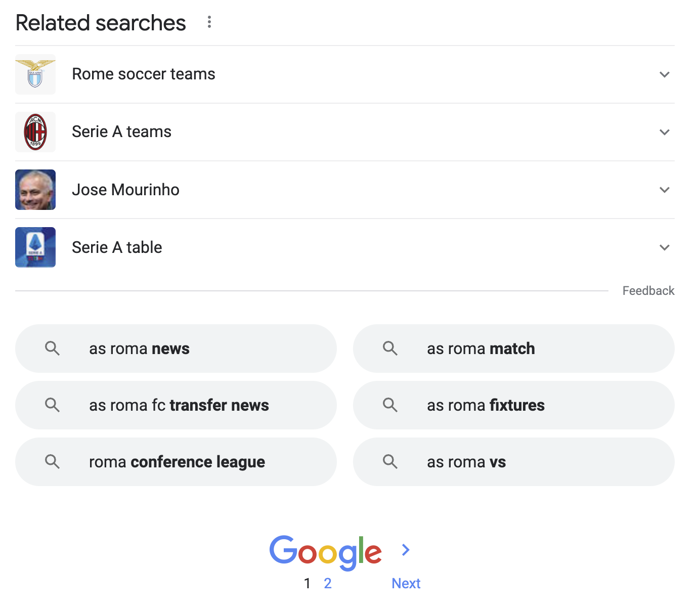The height and width of the screenshot is (609, 700).
Task: Click the Serie A league logo thumbnail
Action: click(35, 247)
